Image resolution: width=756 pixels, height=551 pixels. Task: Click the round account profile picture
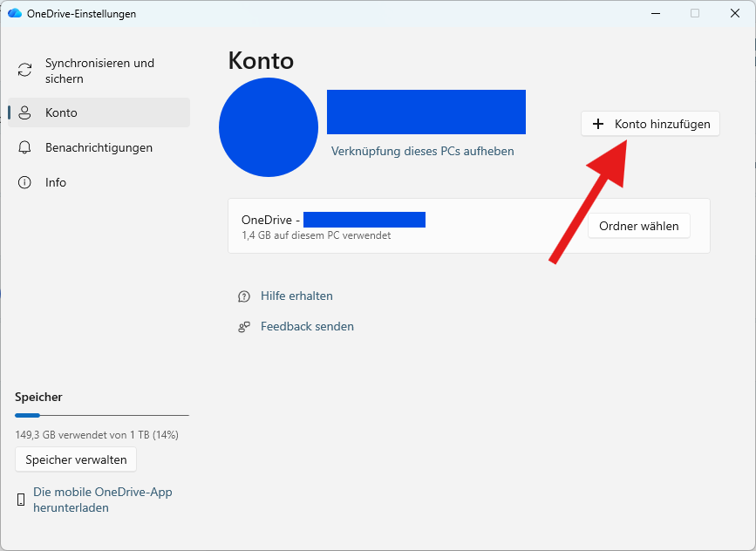(x=269, y=127)
